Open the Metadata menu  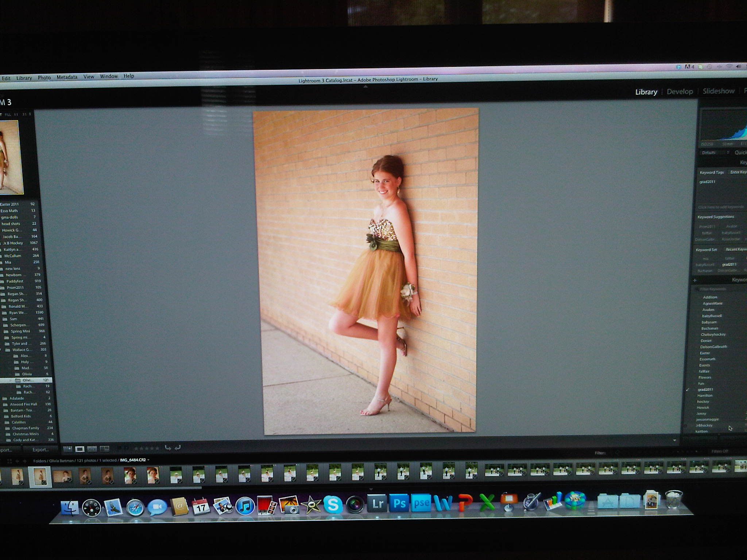click(67, 77)
